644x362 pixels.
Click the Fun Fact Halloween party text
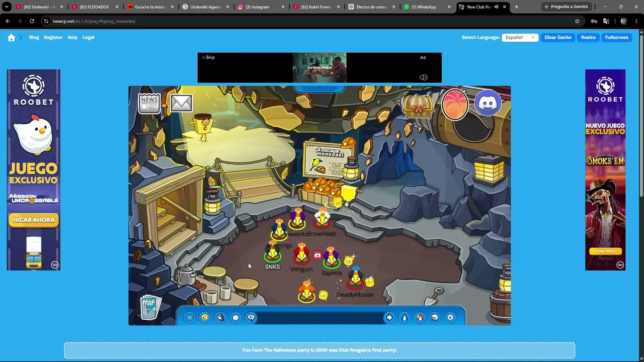click(319, 350)
